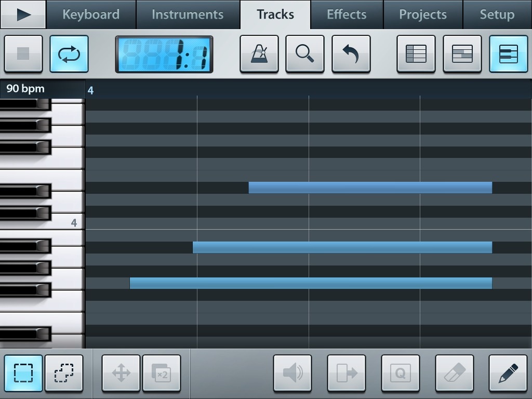The width and height of the screenshot is (532, 399).
Task: Select the rectangular selection tool
Action: (23, 373)
